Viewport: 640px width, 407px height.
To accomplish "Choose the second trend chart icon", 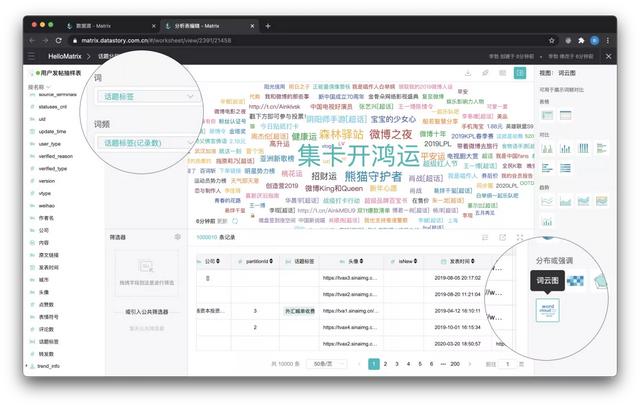I will 565,201.
